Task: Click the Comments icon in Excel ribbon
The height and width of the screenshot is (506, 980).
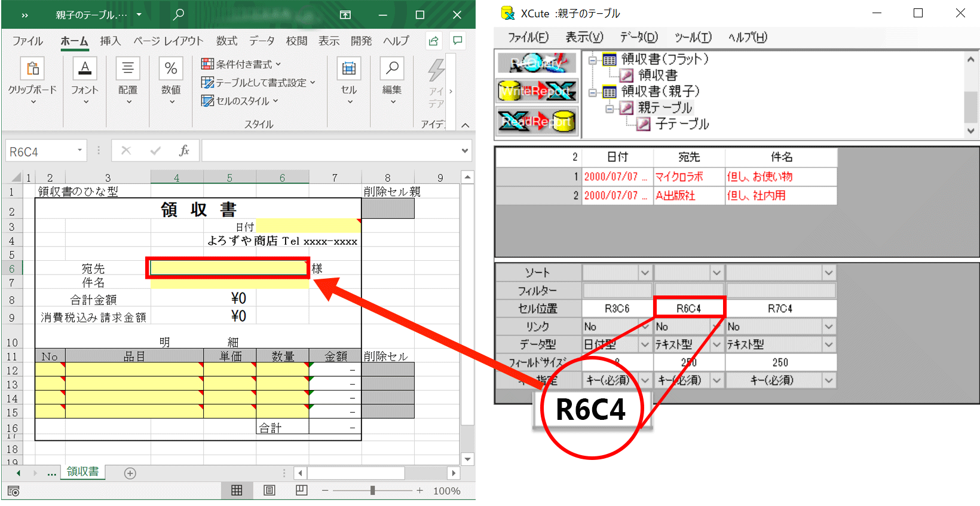Action: 458,41
